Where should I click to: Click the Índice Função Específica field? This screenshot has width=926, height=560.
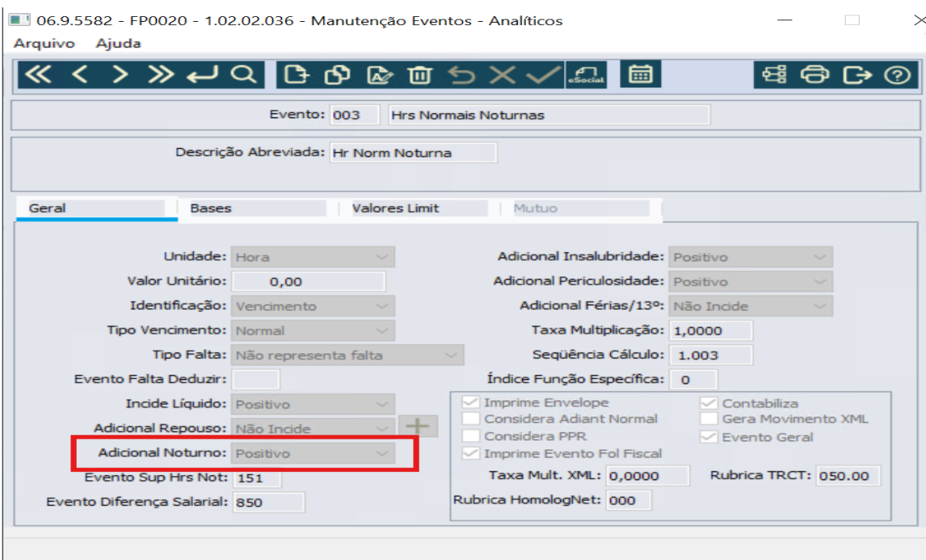point(693,380)
